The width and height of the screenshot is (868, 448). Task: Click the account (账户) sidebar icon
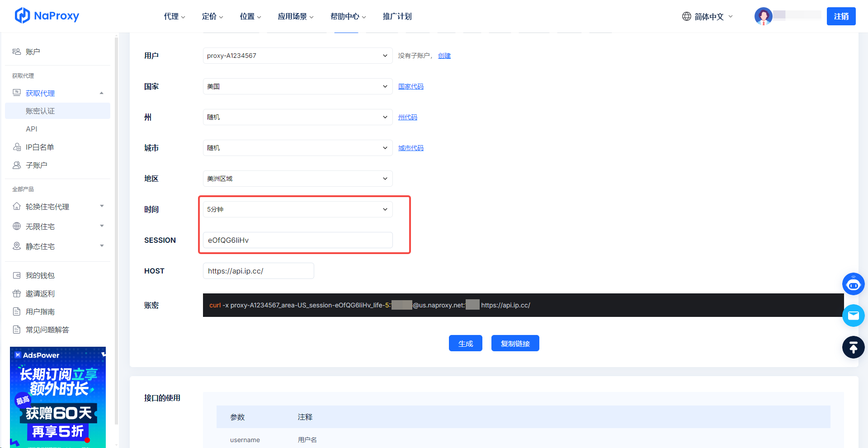click(x=17, y=52)
